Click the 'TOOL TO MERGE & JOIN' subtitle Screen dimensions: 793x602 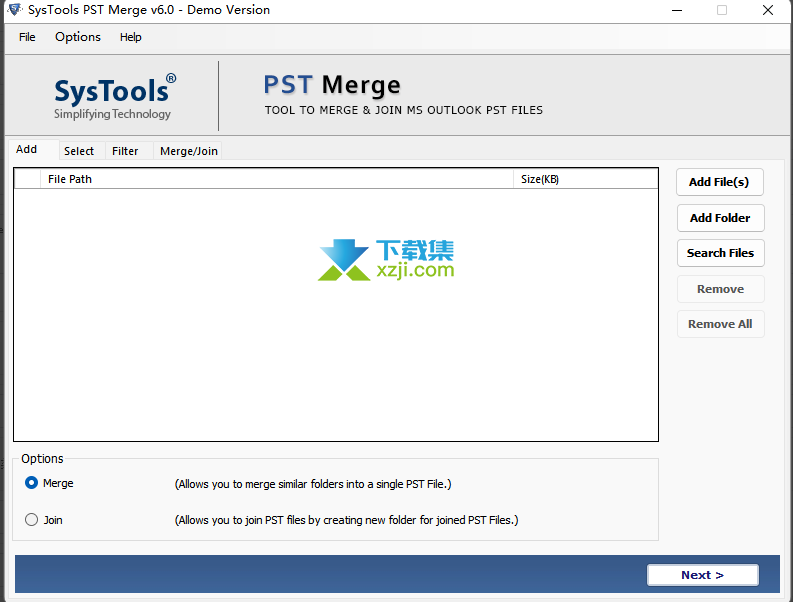404,110
